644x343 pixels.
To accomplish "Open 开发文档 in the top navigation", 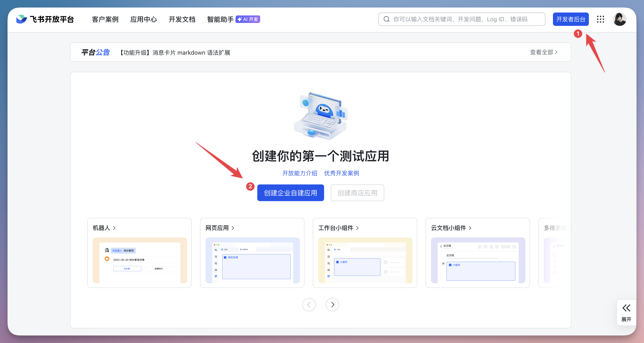I will click(x=182, y=19).
